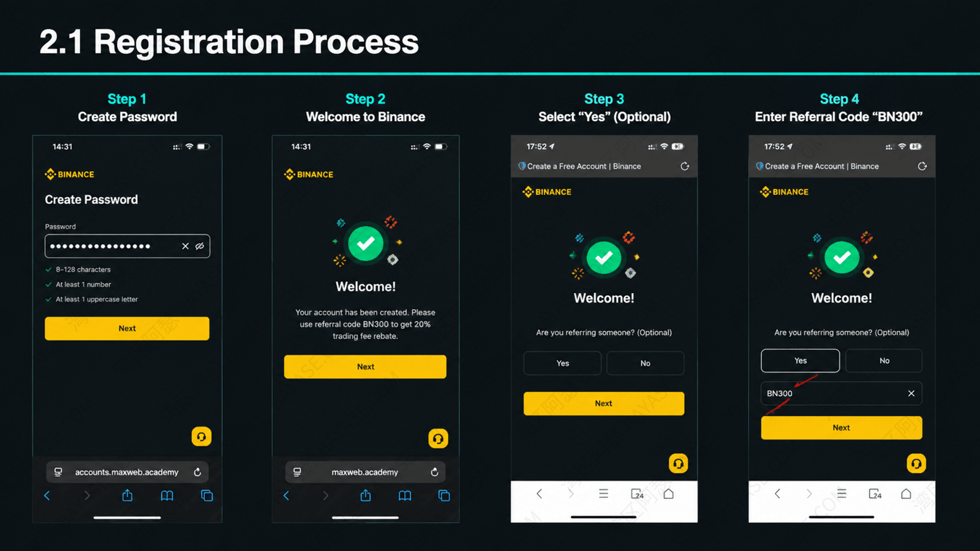Open tabs overview in Step 2 Safari toolbar
This screenshot has width=980, height=551.
tap(444, 495)
